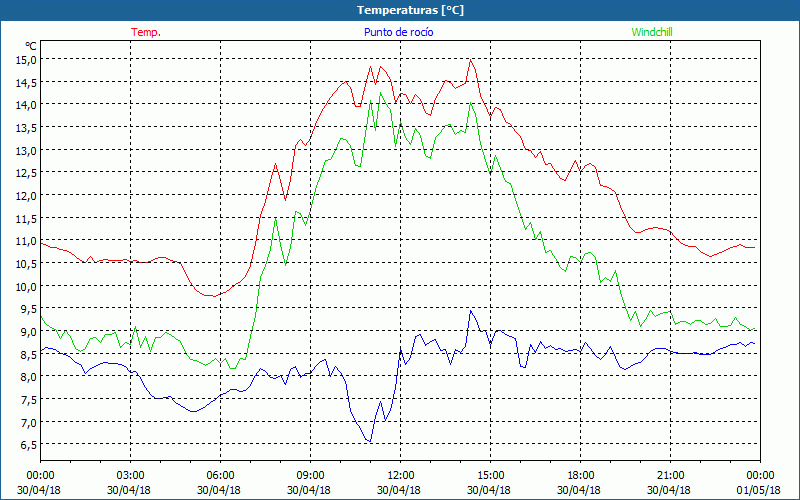Select the blue 'Punto de rocío' legend label
Screen dimensions: 800x500
[398, 32]
